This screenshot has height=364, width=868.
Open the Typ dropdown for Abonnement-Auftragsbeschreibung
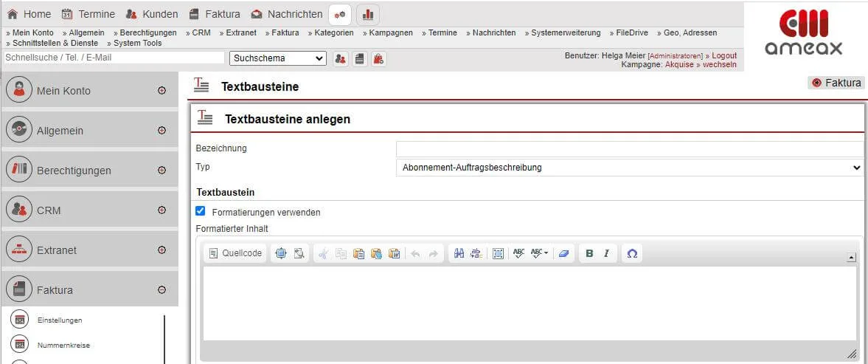coord(630,168)
